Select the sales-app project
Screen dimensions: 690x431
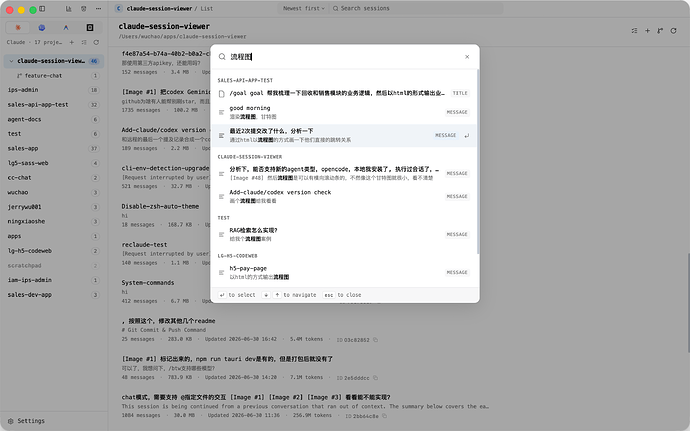tap(54, 148)
